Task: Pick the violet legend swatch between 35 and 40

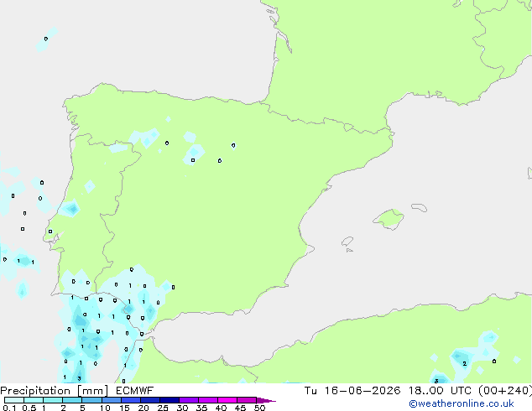Action: [x=208, y=400]
